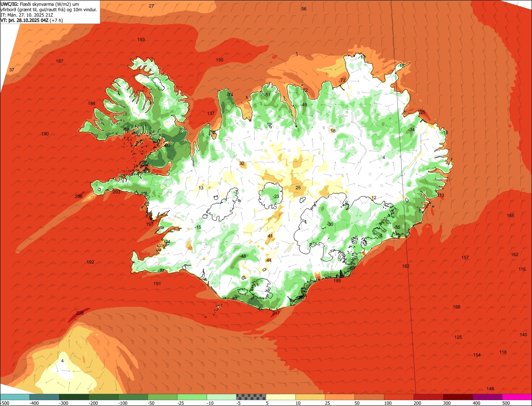532x406 pixels.
Task: Click the value -34 in east Iceland
Action: click(411, 130)
